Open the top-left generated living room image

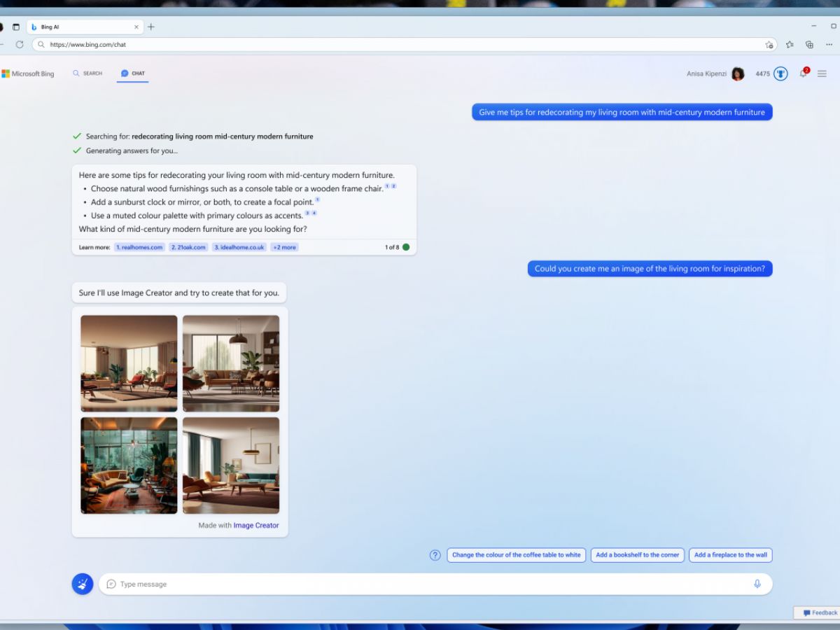(129, 363)
